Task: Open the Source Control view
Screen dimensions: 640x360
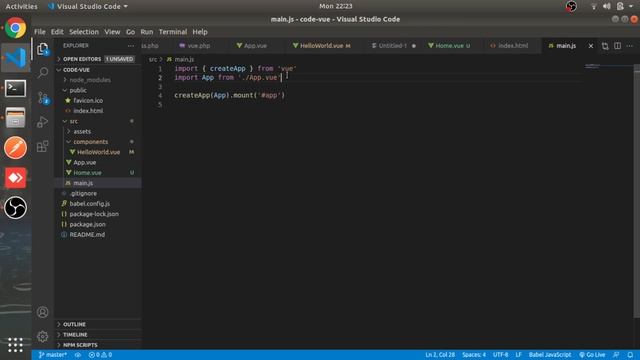Action: (x=42, y=97)
